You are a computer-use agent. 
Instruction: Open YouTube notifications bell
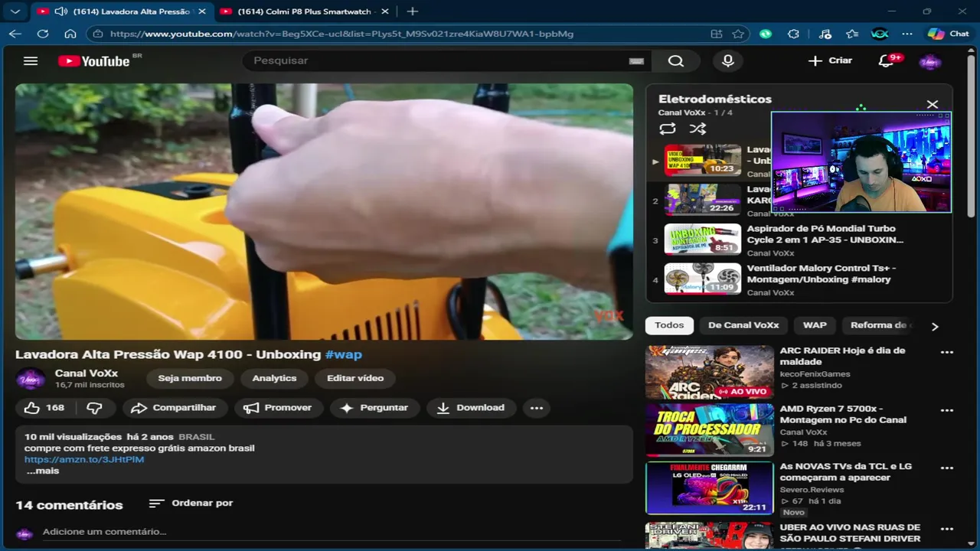(886, 60)
